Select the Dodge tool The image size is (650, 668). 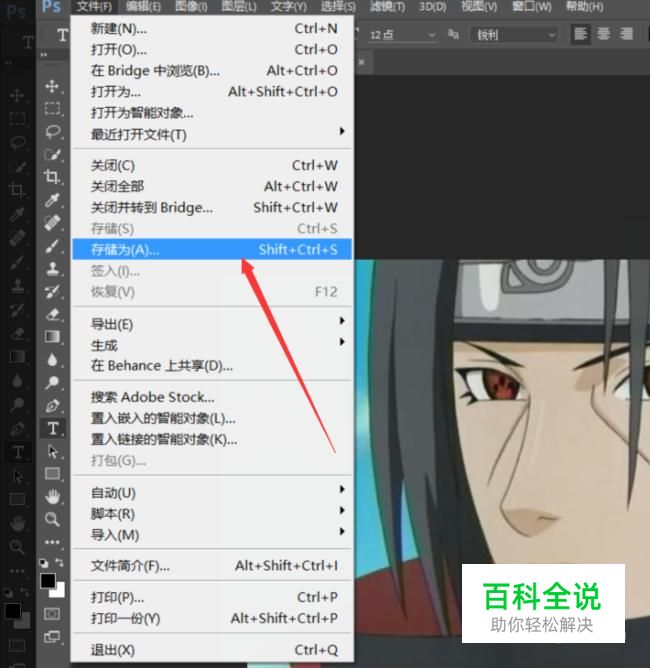click(x=52, y=382)
